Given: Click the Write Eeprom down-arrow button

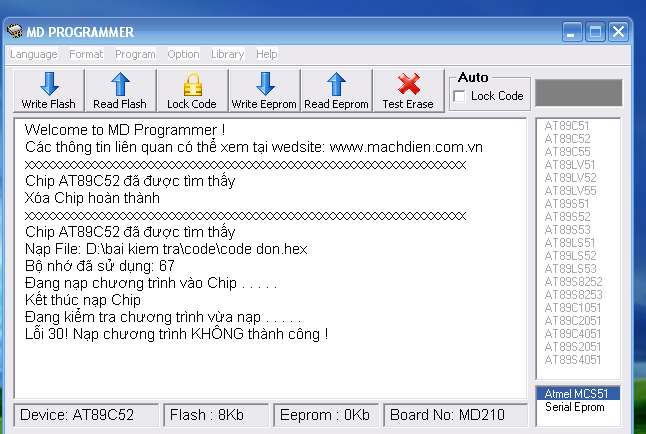Looking at the screenshot, I should [x=264, y=91].
